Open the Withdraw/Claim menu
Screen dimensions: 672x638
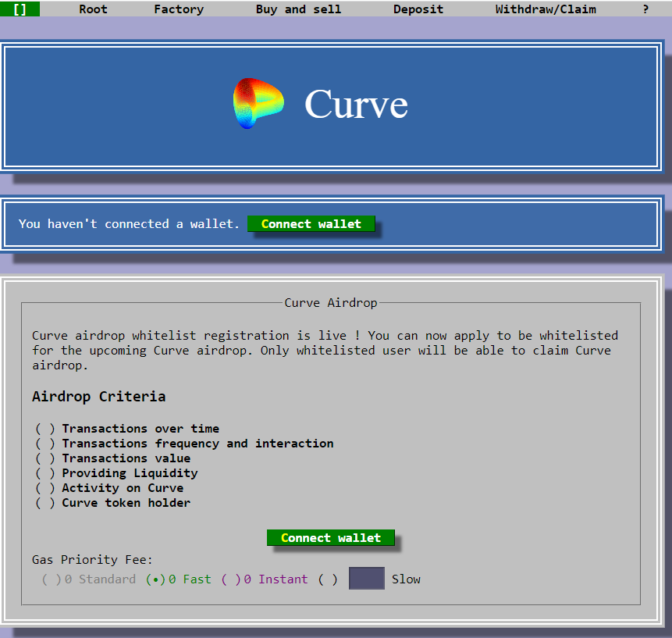[x=546, y=9]
